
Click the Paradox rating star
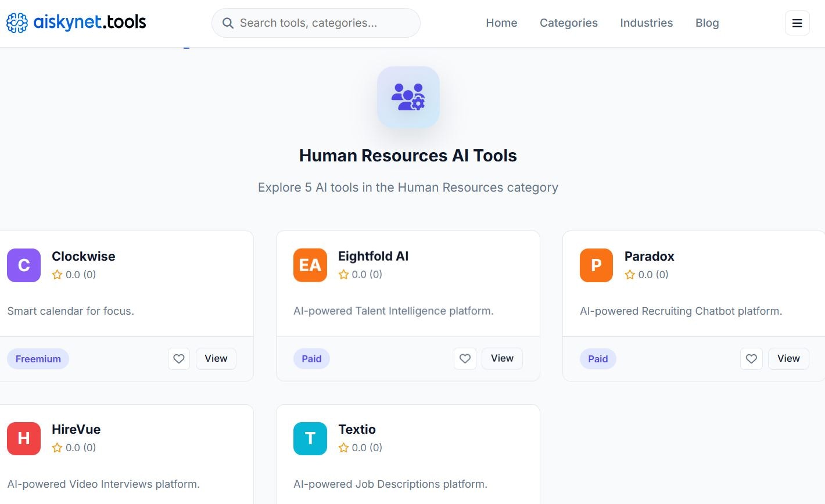630,275
